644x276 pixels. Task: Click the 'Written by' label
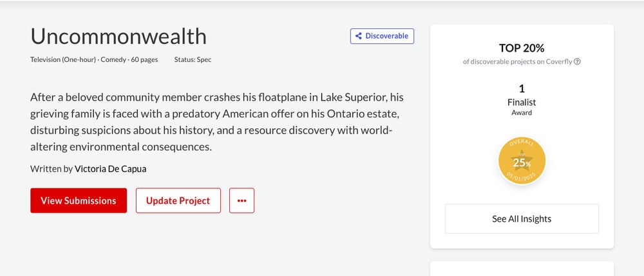point(52,169)
